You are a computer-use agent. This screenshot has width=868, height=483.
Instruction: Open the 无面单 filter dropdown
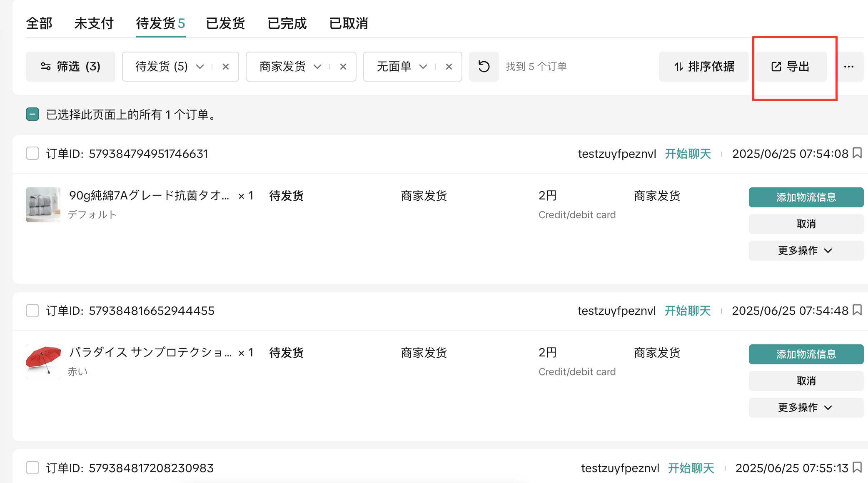[423, 67]
